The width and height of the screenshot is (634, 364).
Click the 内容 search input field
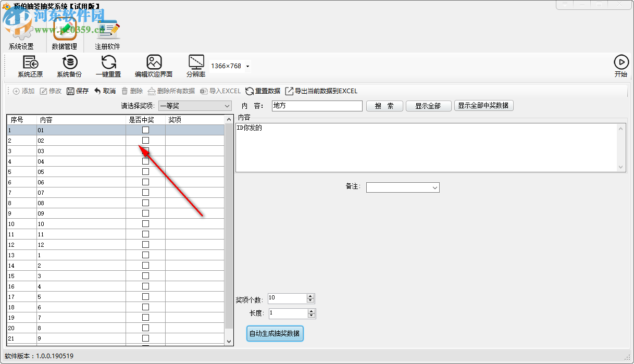coord(317,106)
